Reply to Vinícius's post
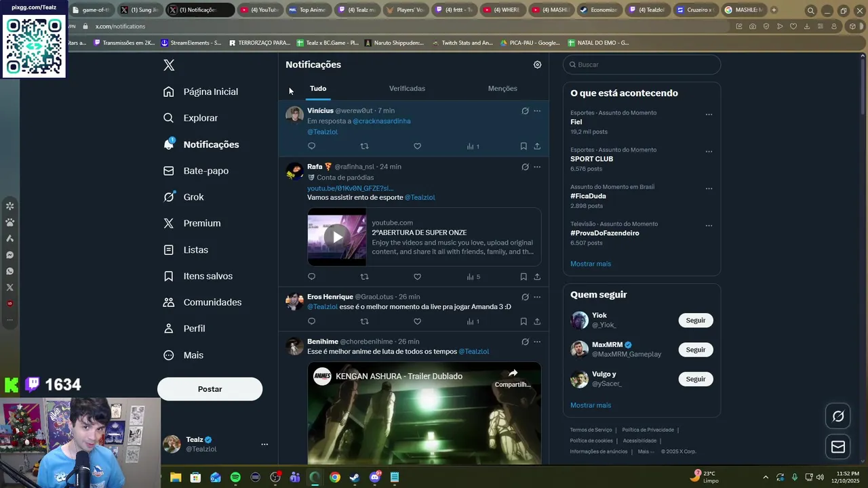 tap(311, 146)
